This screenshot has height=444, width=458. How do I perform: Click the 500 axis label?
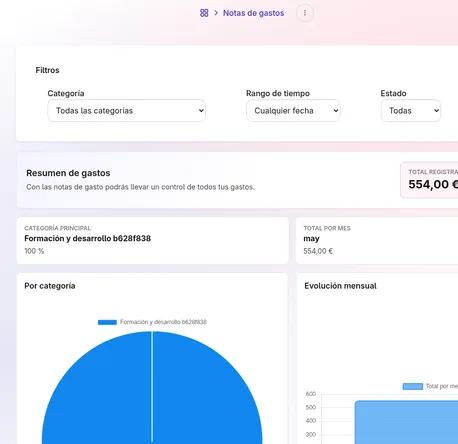311,407
